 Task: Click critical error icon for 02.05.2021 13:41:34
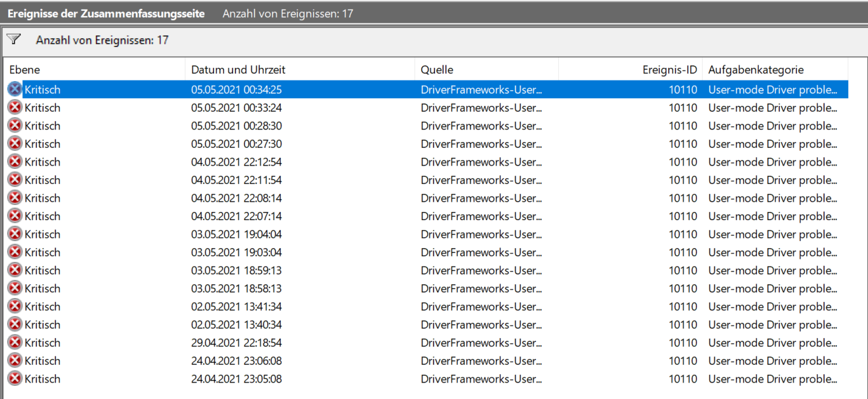click(x=15, y=306)
